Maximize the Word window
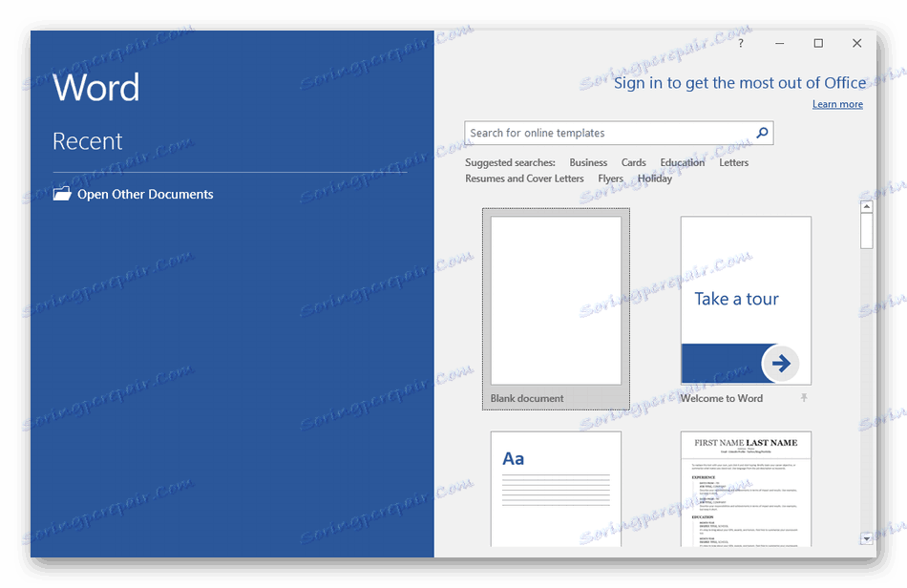907x588 pixels. pyautogui.click(x=818, y=43)
